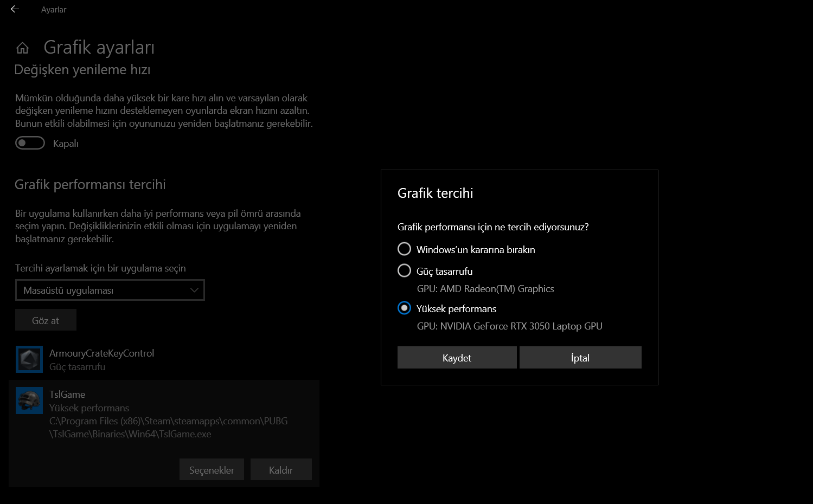Click the "Kapalı" toggle status label
813x504 pixels.
(66, 144)
